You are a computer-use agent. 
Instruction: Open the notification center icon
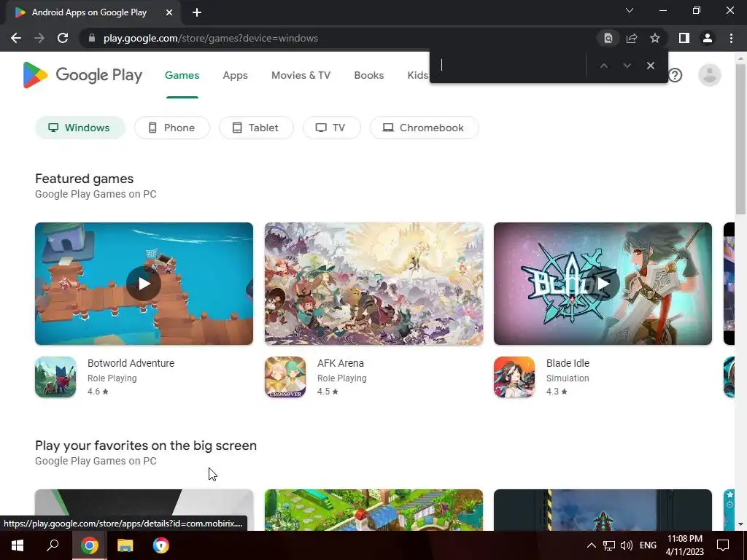[723, 545]
